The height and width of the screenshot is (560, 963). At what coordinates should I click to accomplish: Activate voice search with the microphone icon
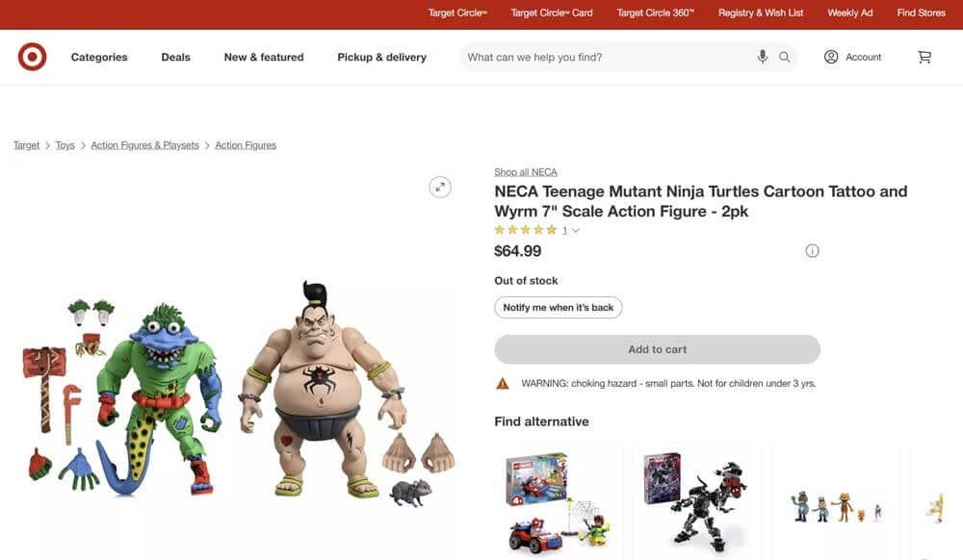(x=761, y=57)
